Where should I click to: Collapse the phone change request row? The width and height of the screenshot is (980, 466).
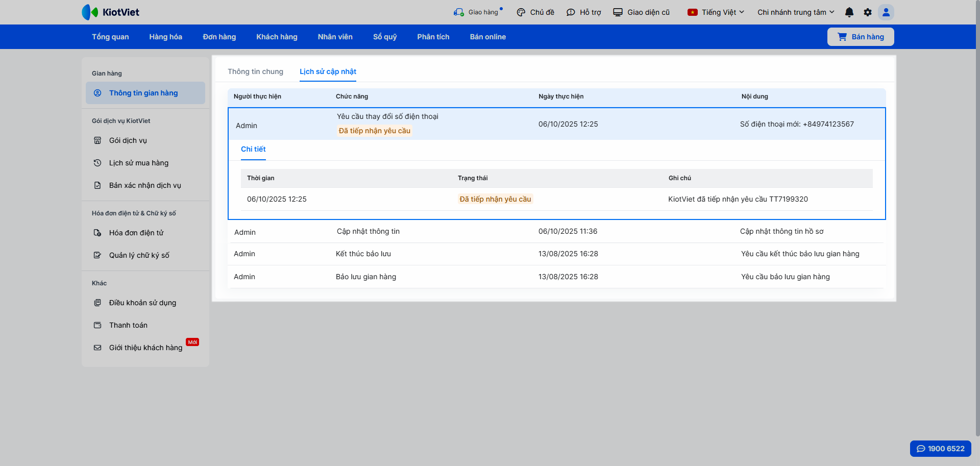click(556, 124)
